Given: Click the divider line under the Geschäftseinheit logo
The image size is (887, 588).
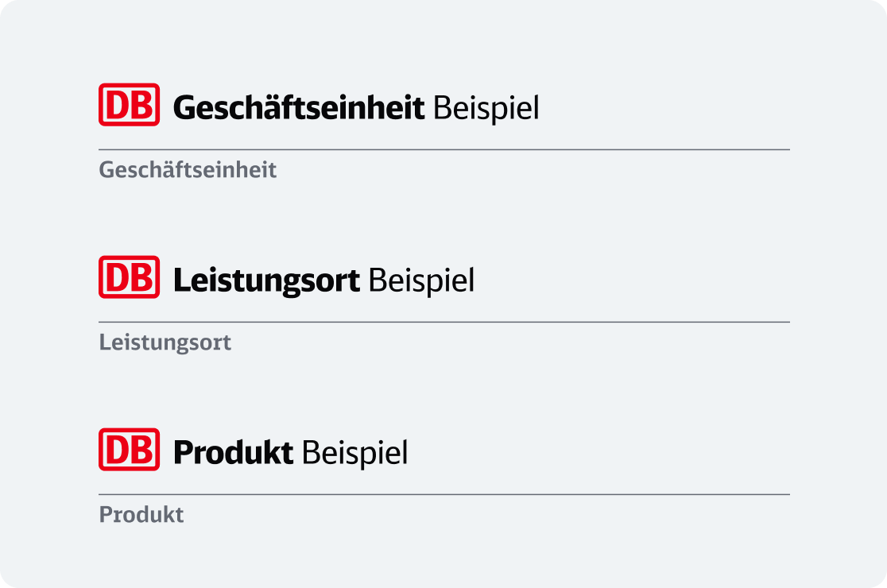Looking at the screenshot, I should coord(444,150).
